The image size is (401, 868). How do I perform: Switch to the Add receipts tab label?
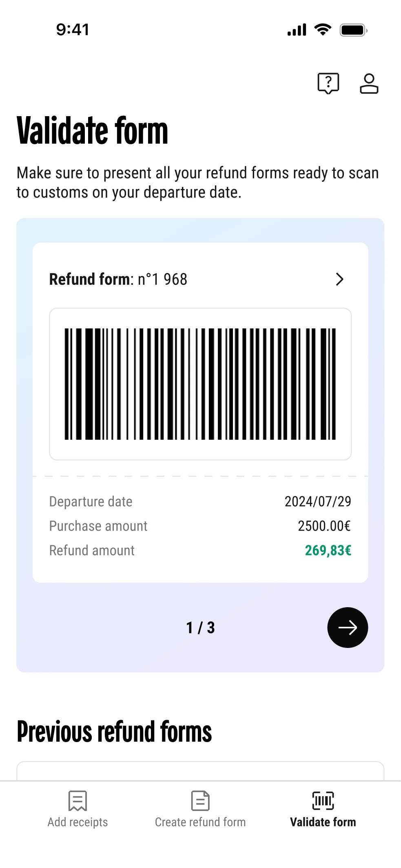78,822
